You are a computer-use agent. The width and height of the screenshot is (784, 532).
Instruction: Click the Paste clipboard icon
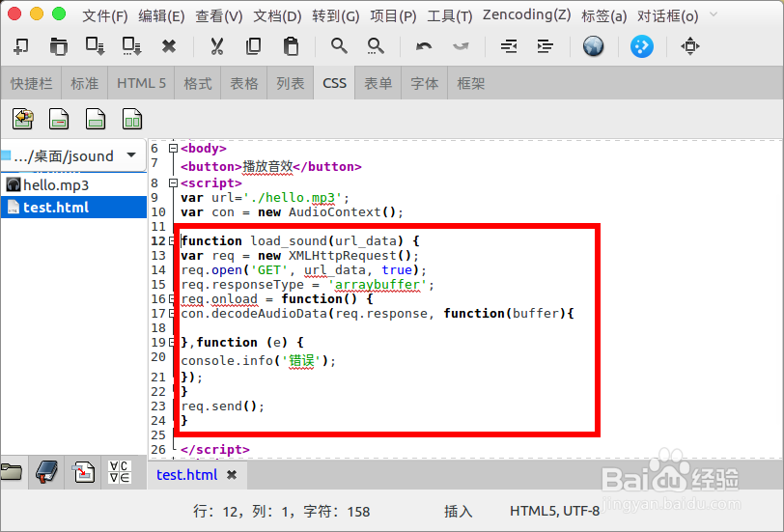(291, 46)
